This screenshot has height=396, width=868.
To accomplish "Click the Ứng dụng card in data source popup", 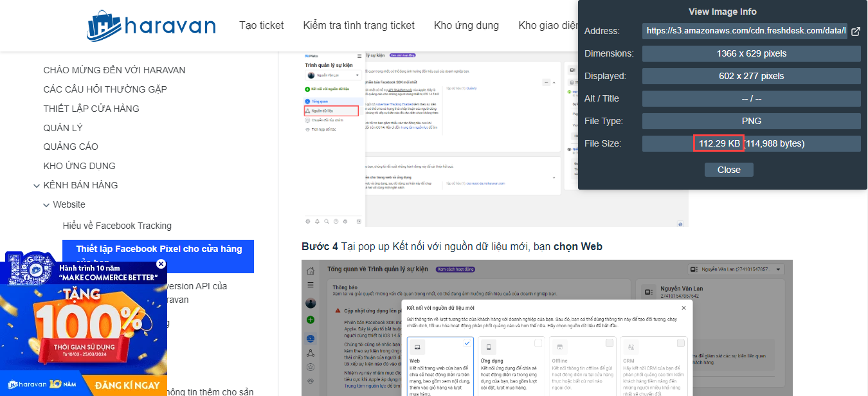I will pos(512,366).
